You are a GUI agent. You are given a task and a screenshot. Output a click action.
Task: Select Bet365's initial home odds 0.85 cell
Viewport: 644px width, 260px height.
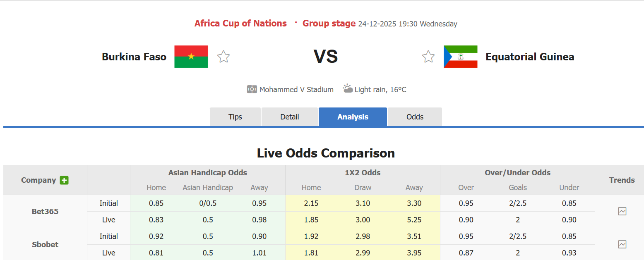pos(156,203)
